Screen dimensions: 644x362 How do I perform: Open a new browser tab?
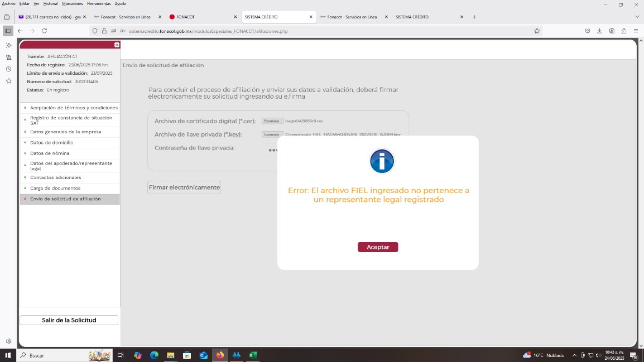coord(474,17)
